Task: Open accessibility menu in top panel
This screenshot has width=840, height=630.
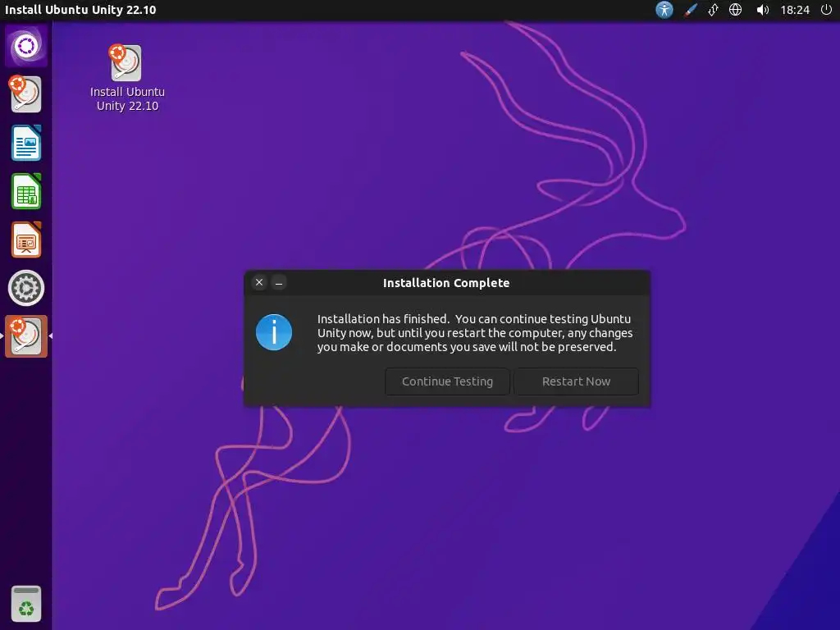Action: [664, 10]
